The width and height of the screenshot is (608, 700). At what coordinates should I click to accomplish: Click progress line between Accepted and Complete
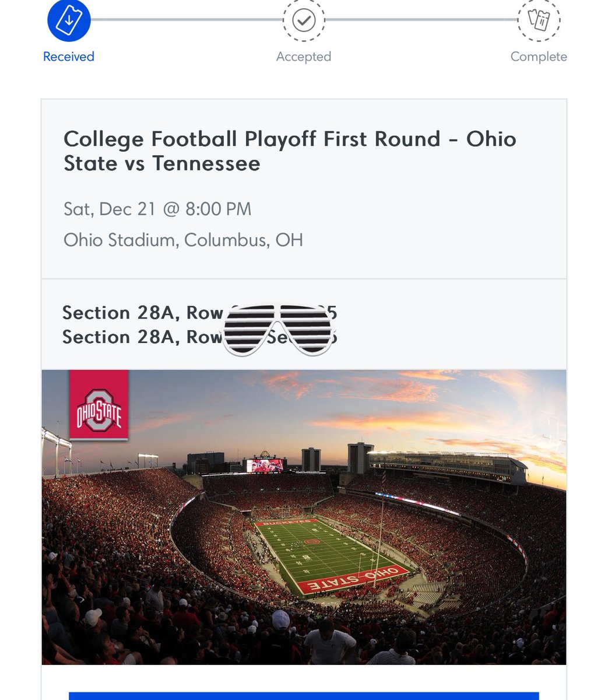pyautogui.click(x=421, y=20)
